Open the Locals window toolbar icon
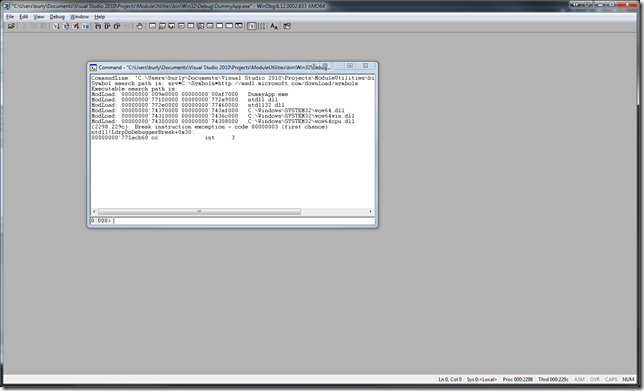Viewport: 644px width, 391px height. [x=172, y=26]
